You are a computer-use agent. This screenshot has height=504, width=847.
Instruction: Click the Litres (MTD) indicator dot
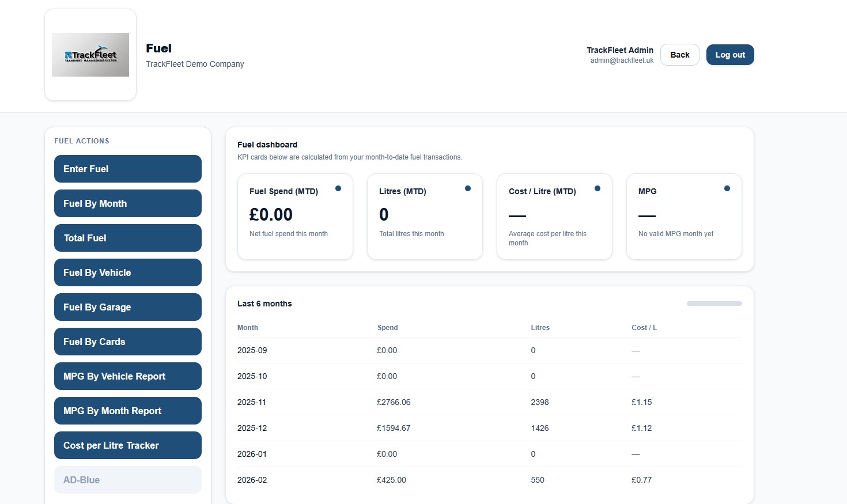tap(468, 188)
